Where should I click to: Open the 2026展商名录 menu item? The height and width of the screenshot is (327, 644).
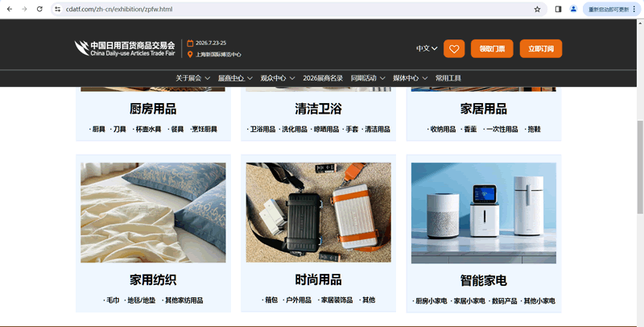323,78
